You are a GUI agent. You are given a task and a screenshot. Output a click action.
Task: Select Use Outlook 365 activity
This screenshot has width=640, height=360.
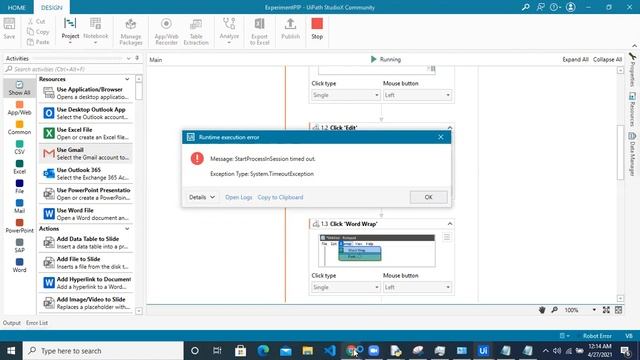tap(86, 173)
